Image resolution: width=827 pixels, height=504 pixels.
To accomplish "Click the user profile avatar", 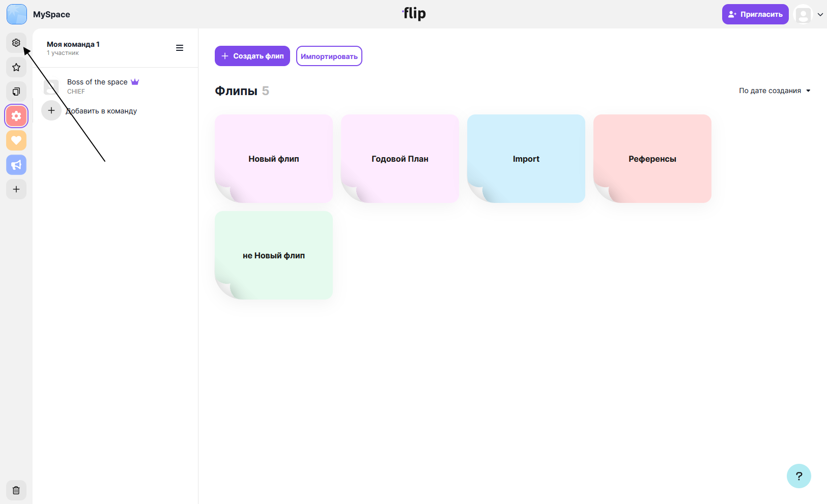I will tap(803, 14).
